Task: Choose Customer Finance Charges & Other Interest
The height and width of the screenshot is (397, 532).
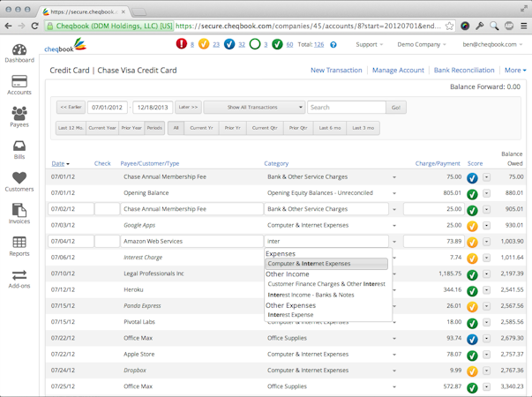Action: point(326,284)
